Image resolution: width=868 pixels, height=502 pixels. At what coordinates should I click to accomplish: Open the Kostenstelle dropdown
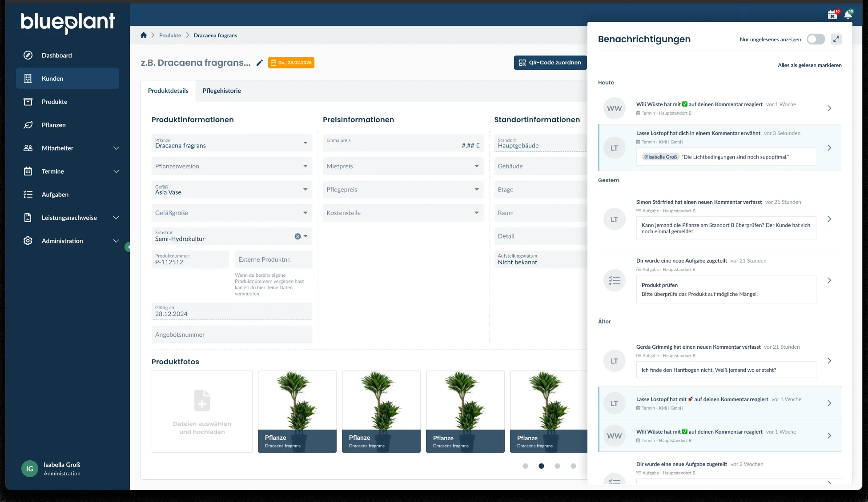tap(403, 213)
